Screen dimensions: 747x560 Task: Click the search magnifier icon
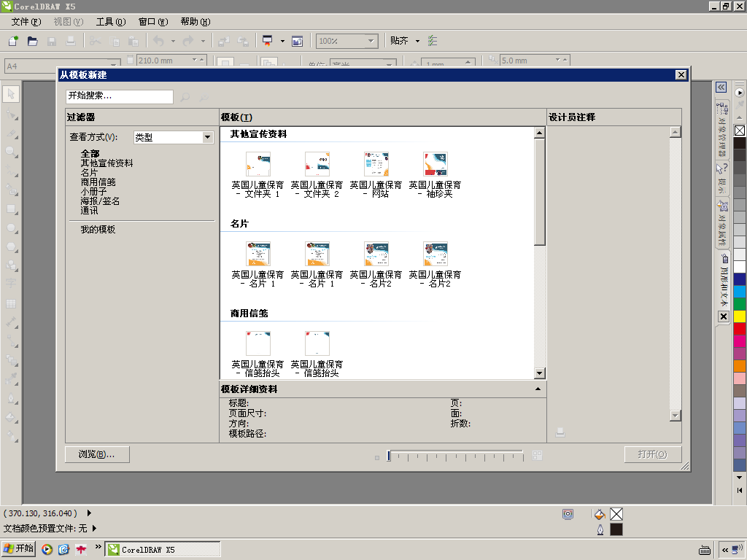[x=185, y=97]
